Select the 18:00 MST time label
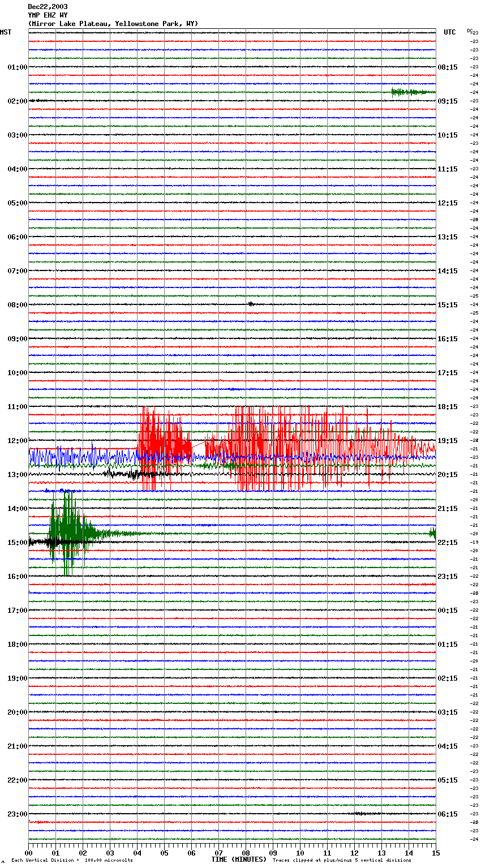This screenshot has height=868, width=481. (18, 644)
